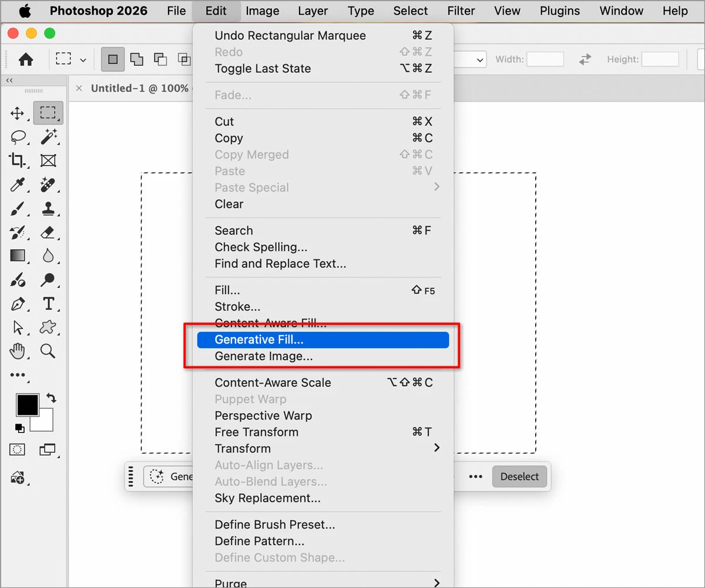Viewport: 705px width, 588px height.
Task: Toggle Quick Mask mode
Action: [x=18, y=450]
